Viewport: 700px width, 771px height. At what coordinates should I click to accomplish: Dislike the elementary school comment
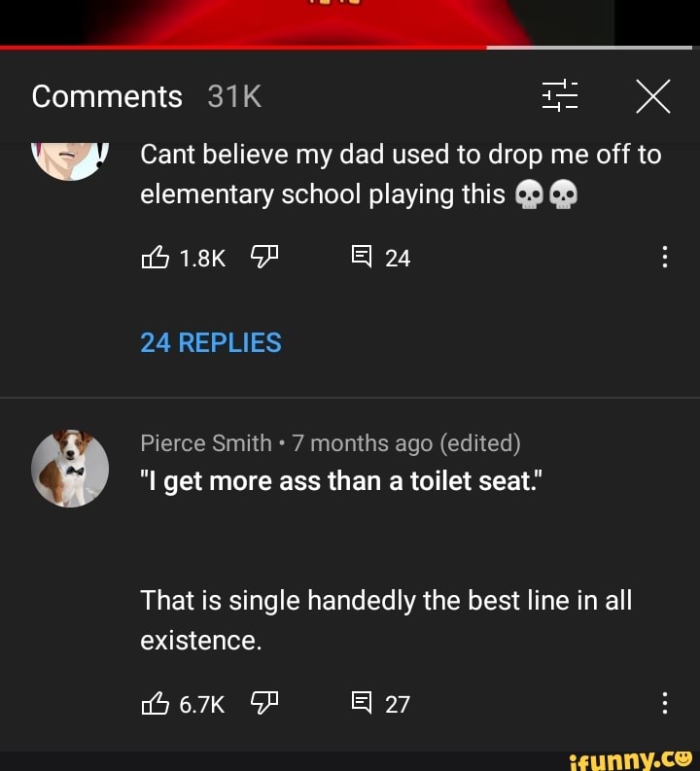264,257
